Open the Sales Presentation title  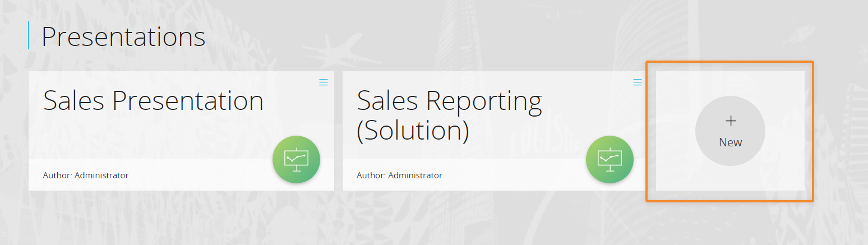pos(153,101)
